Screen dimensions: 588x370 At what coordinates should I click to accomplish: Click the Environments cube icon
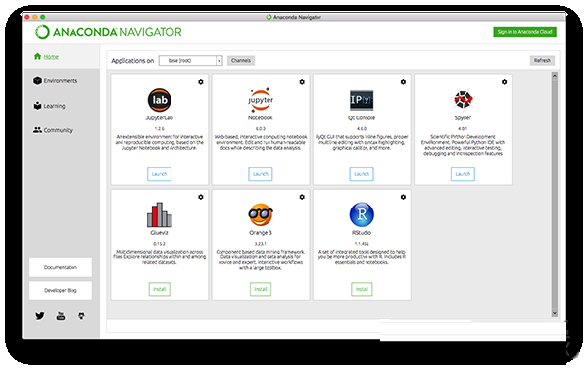[x=37, y=81]
